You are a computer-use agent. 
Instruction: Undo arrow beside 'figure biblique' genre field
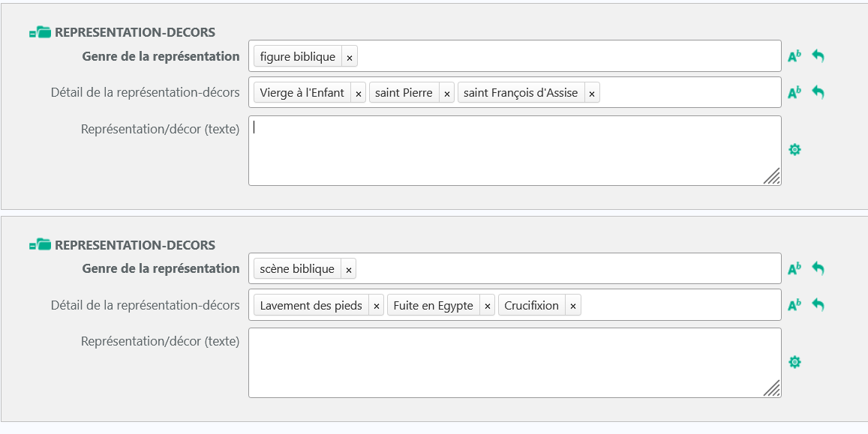[818, 55]
